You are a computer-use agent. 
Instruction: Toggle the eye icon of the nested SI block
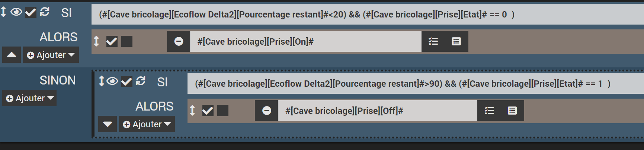112,81
